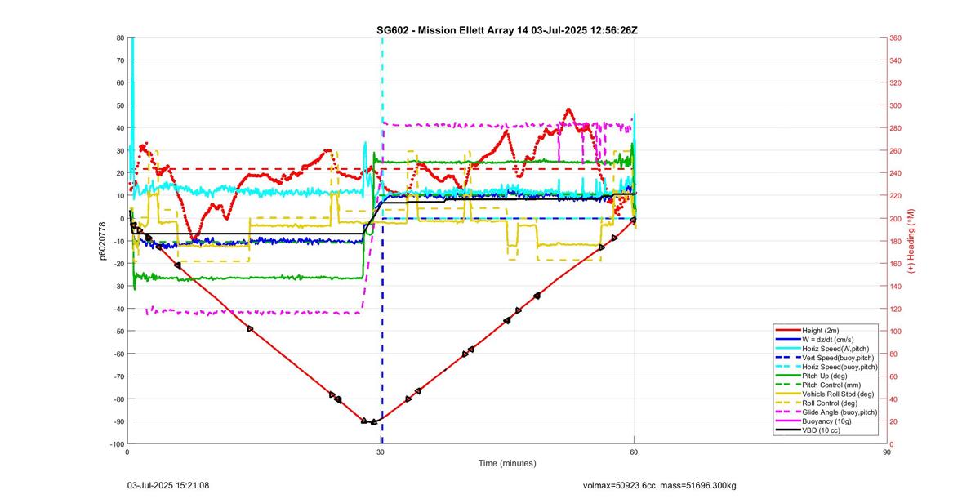
Task: Click the 'p6020778' left axis label
Action: click(x=104, y=241)
